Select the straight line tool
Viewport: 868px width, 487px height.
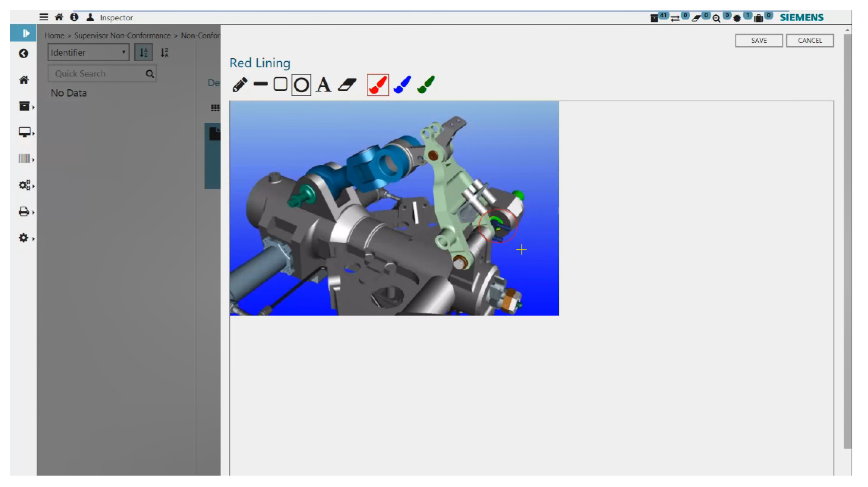click(x=260, y=84)
